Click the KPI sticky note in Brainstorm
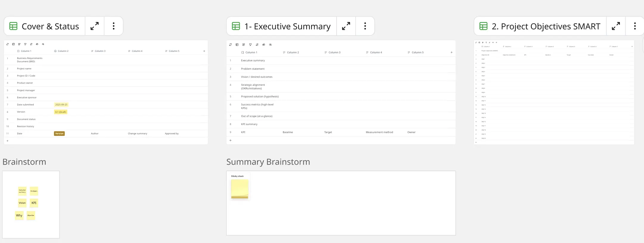 click(34, 203)
